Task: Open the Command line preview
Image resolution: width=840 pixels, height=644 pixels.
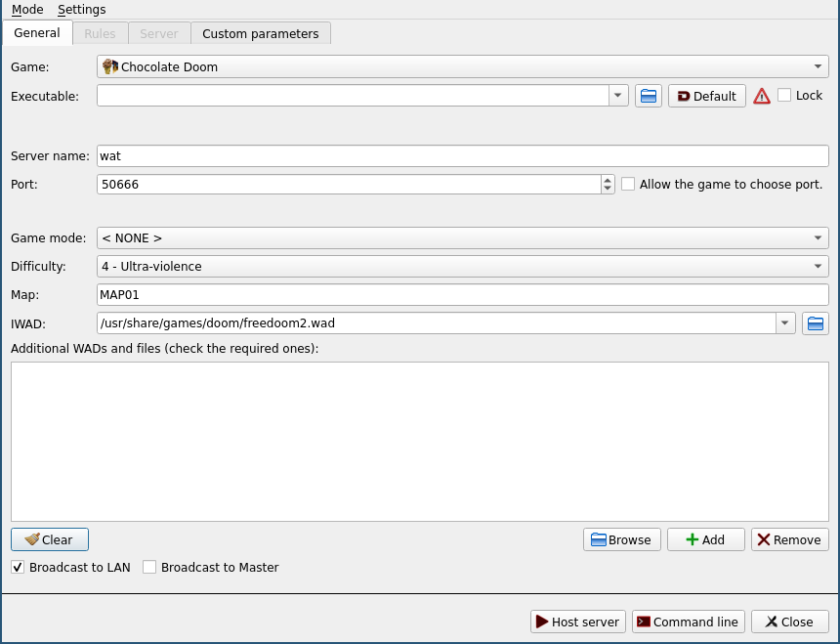Action: (x=688, y=622)
